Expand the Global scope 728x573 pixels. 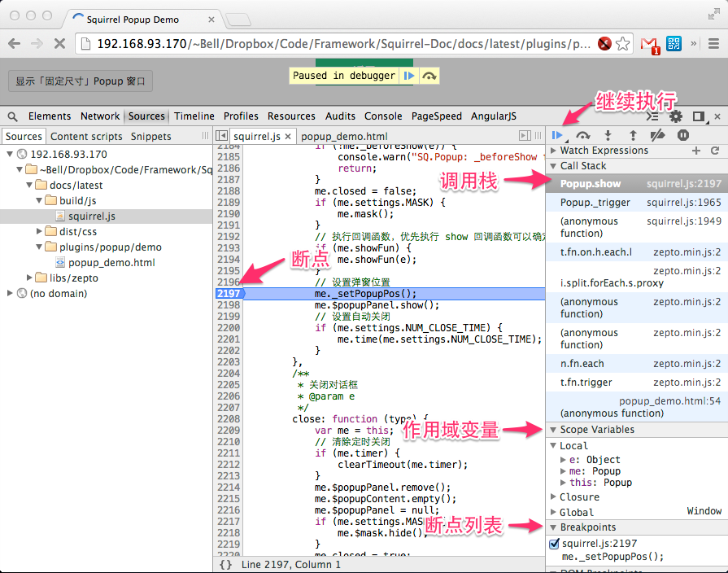(x=553, y=512)
